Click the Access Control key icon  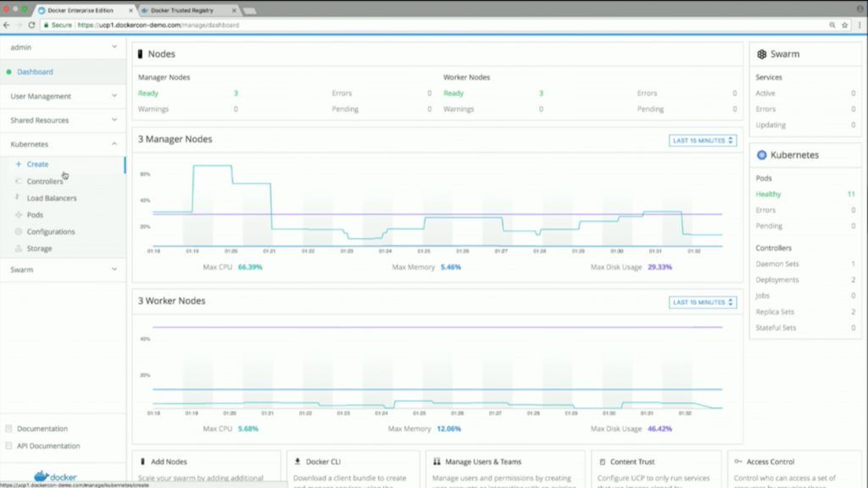(x=738, y=462)
